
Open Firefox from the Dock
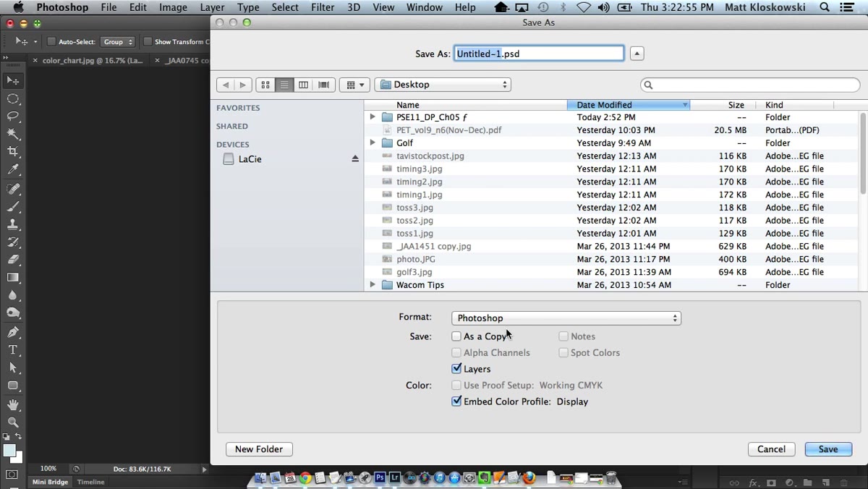tap(529, 478)
